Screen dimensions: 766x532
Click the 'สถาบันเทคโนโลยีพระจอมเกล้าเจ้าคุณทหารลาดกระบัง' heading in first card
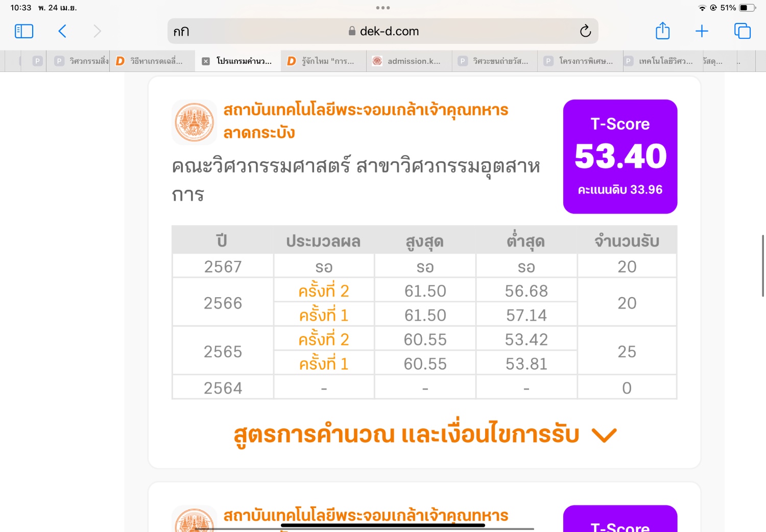366,121
